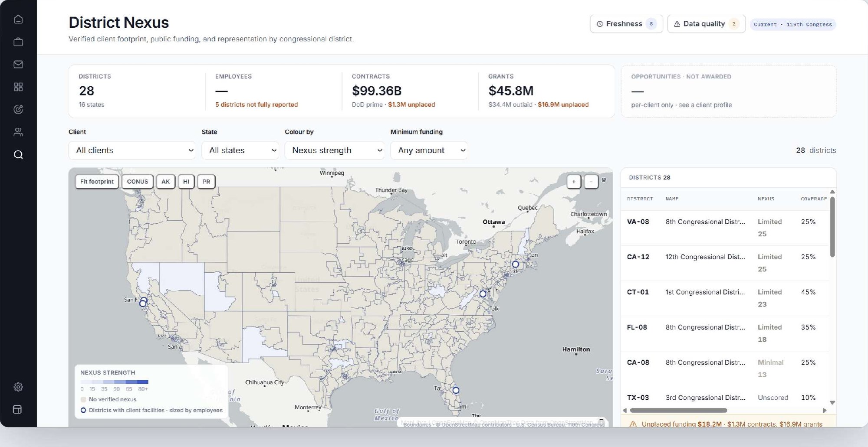Click the Fit footprint map button

[x=97, y=182]
